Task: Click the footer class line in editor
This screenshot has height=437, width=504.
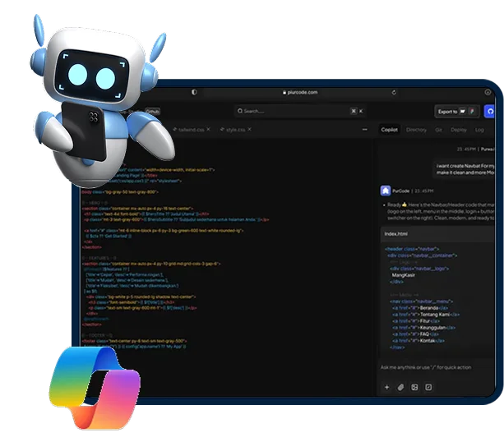Action: pos(134,341)
